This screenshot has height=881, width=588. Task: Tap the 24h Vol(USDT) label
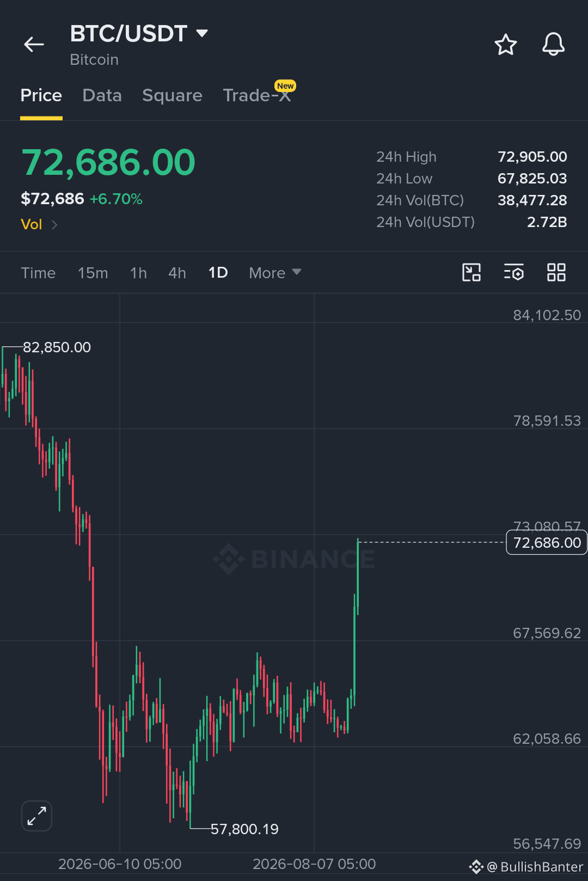[425, 222]
